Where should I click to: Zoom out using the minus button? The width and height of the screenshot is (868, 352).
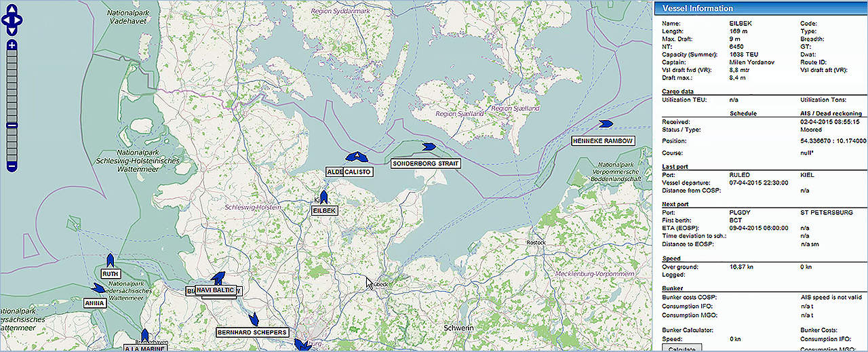12,166
